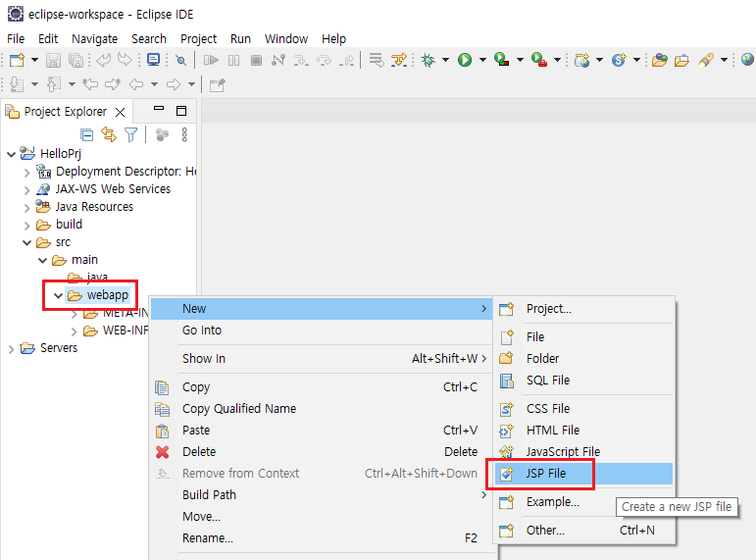756x560 pixels.
Task: Expand the Java Resources node
Action: tap(27, 207)
